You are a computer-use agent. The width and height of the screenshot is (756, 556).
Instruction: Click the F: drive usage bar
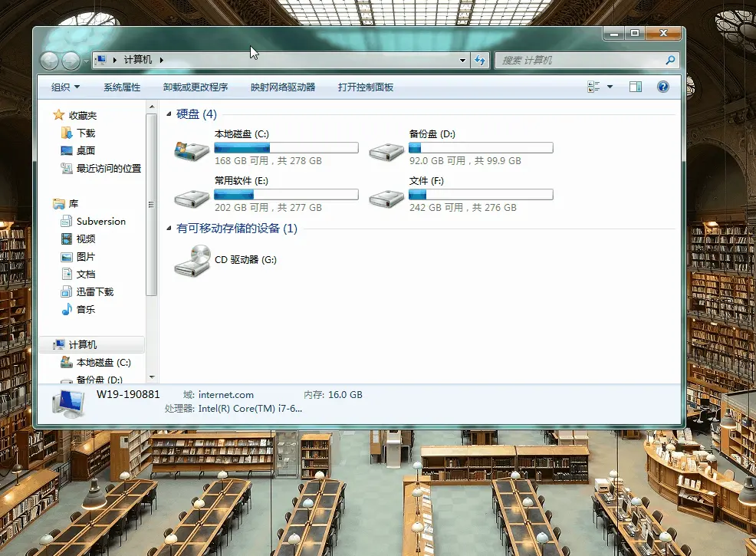tap(481, 194)
